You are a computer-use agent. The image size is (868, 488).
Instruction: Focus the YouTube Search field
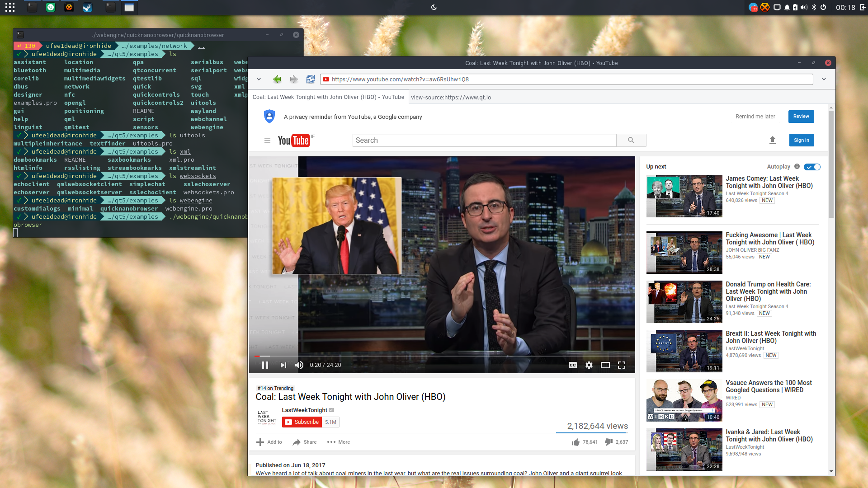484,141
